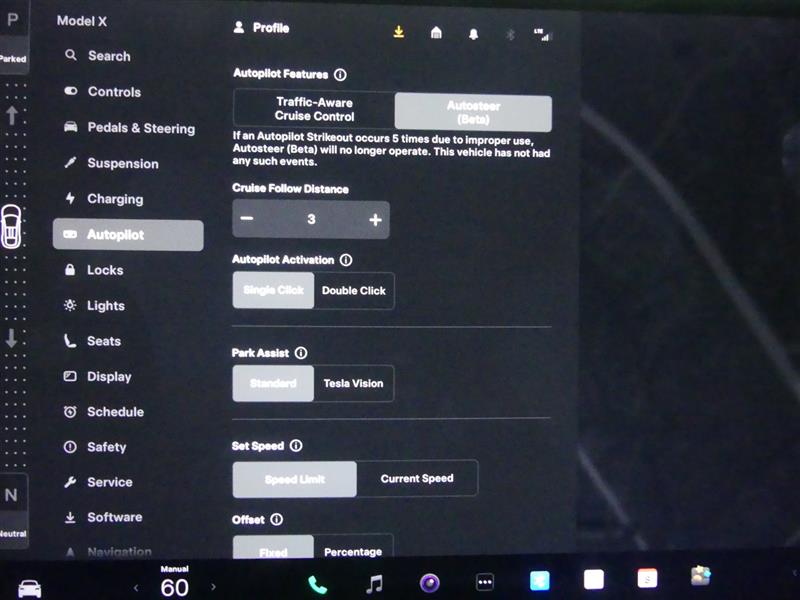Image resolution: width=800 pixels, height=600 pixels.
Task: Choose Double Click activation
Action: click(x=354, y=291)
